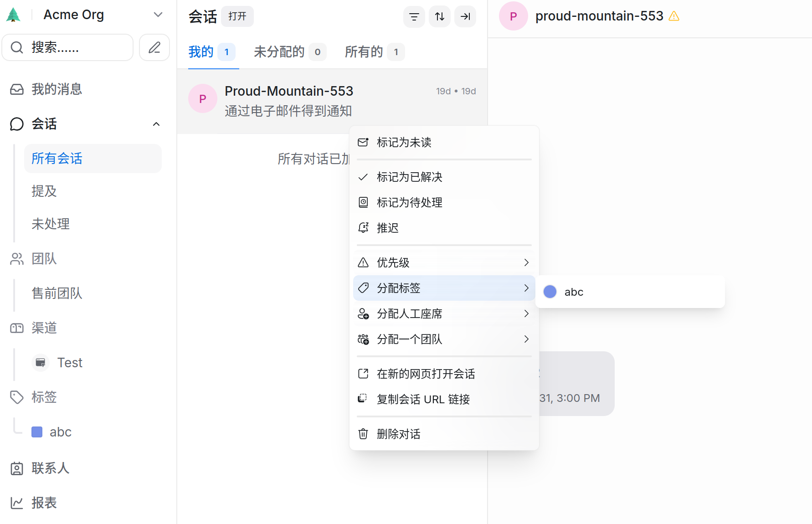Click the compose new conversation pencil icon
The height and width of the screenshot is (524, 812).
(x=154, y=47)
